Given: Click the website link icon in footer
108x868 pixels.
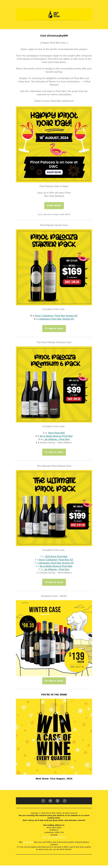Looking at the screenshot, I should (x=65, y=801).
